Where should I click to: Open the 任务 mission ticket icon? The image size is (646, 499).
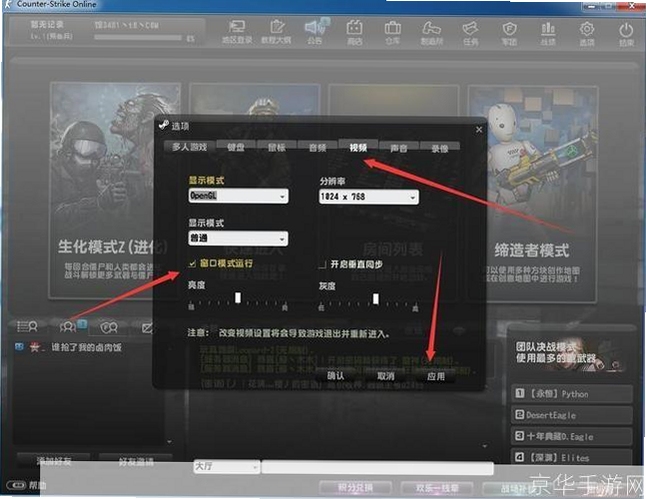coord(470,33)
